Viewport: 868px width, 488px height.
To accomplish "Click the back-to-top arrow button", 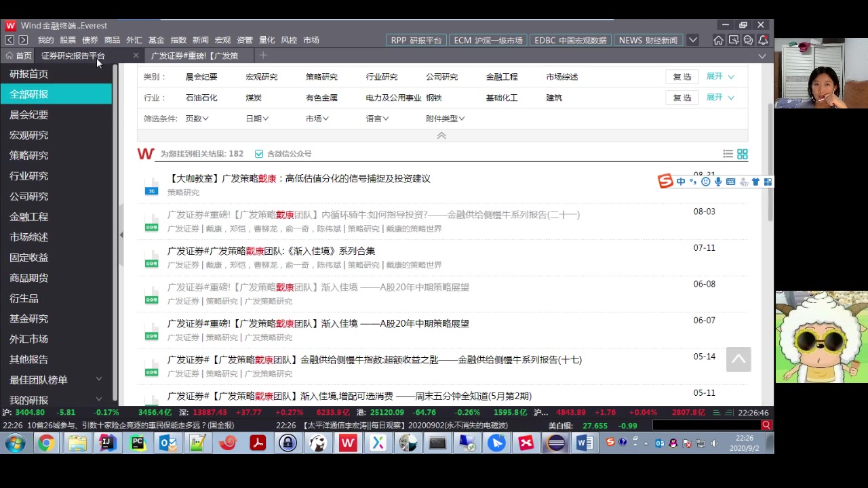I will pos(738,359).
